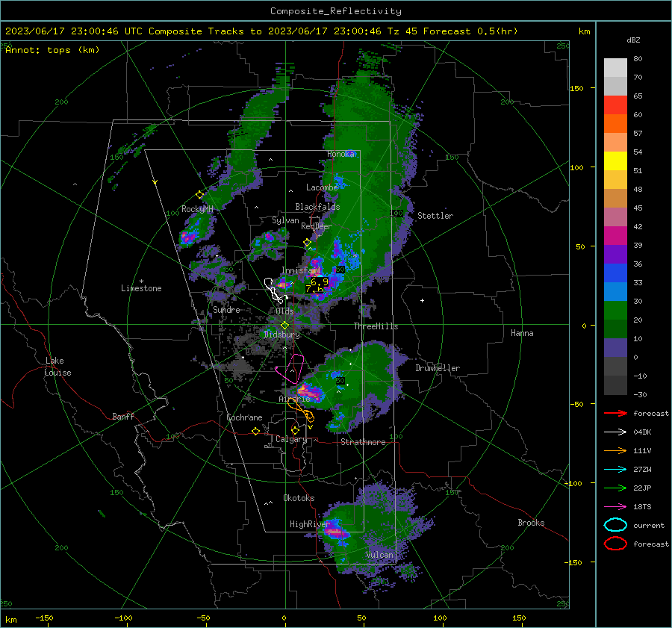
Task: Click the 'Annot: tops (km)' label
Action: [x=52, y=50]
